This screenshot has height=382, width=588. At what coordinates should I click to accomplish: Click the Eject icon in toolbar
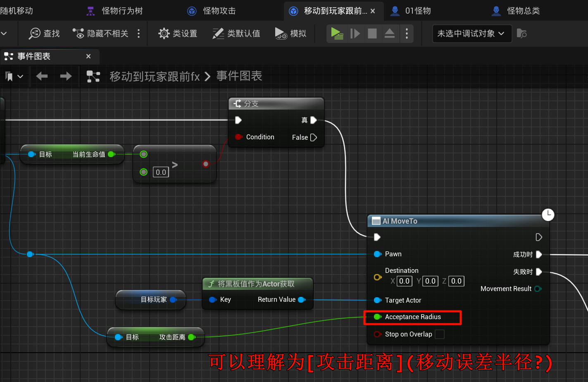coord(389,33)
